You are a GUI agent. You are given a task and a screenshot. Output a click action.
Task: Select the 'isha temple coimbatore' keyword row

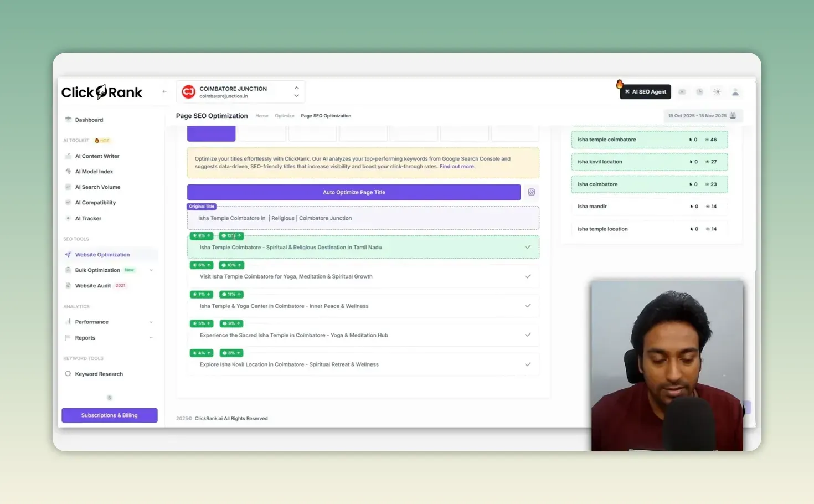tap(650, 140)
